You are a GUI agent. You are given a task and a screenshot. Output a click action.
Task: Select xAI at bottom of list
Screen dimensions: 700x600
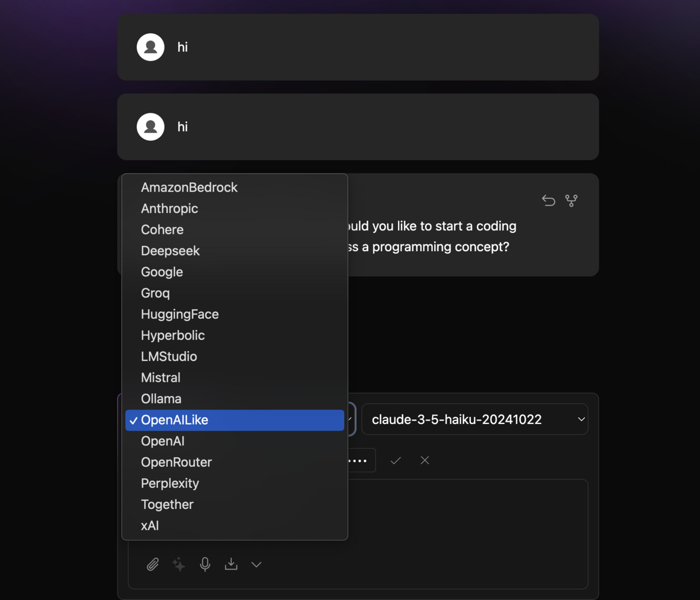coord(150,526)
